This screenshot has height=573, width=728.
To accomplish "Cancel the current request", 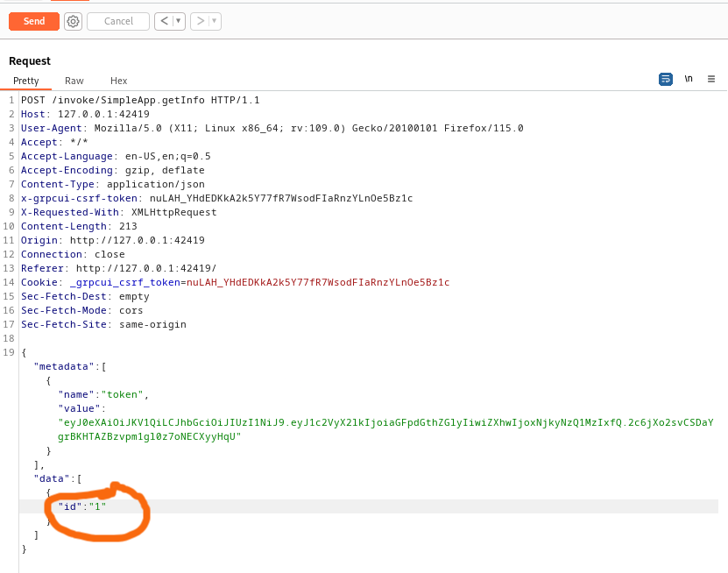I will click(117, 21).
